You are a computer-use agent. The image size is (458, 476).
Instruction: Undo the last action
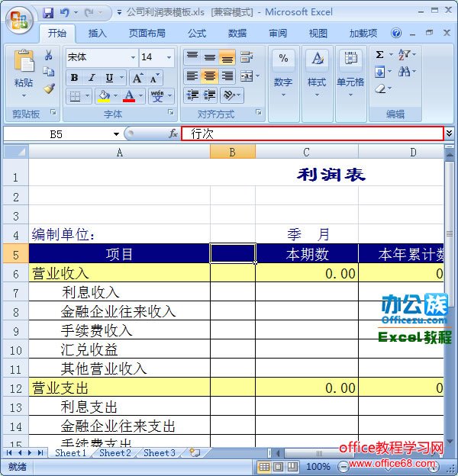(64, 12)
